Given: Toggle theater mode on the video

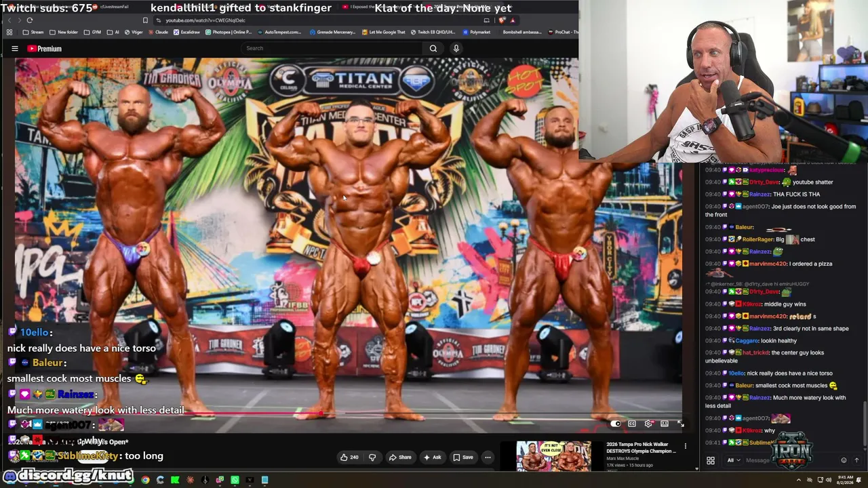Looking at the screenshot, I should click(665, 424).
